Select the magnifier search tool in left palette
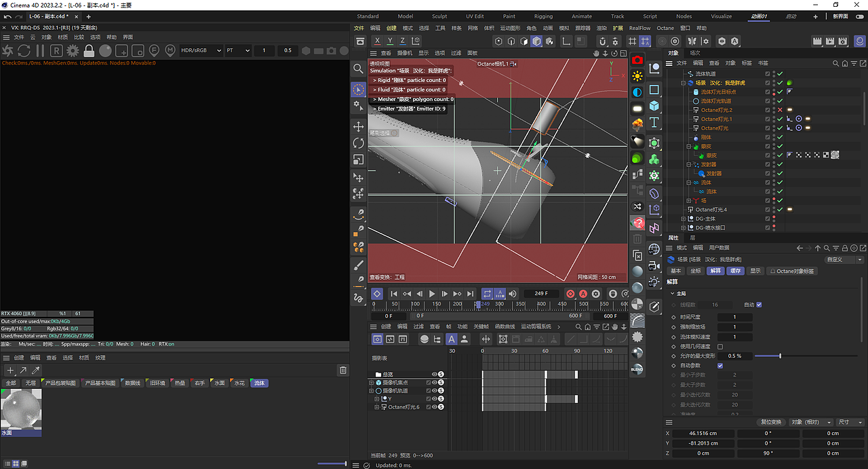 (359, 69)
